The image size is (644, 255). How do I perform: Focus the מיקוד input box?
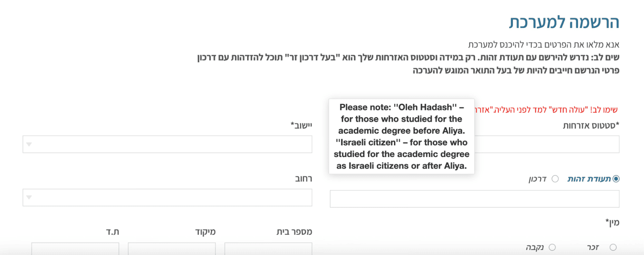point(171,249)
